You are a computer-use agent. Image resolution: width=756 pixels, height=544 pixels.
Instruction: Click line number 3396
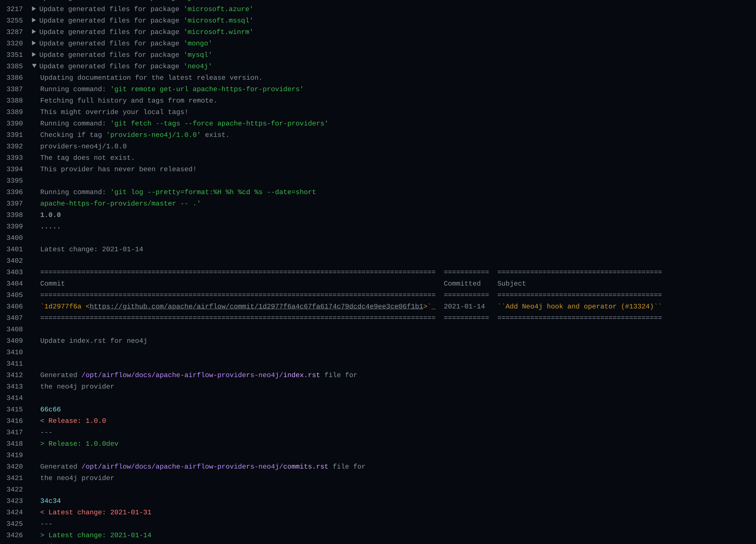[15, 192]
